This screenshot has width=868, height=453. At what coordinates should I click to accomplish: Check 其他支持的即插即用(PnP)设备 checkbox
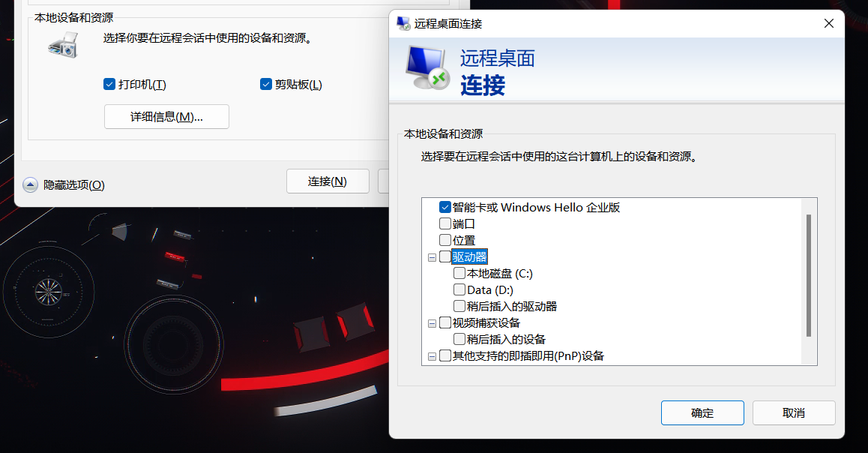point(445,355)
